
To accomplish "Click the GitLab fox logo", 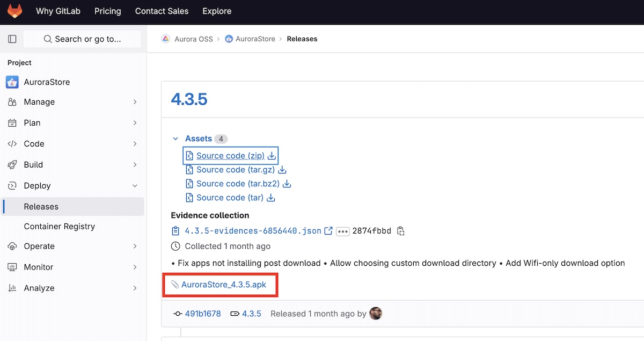I will tap(14, 11).
